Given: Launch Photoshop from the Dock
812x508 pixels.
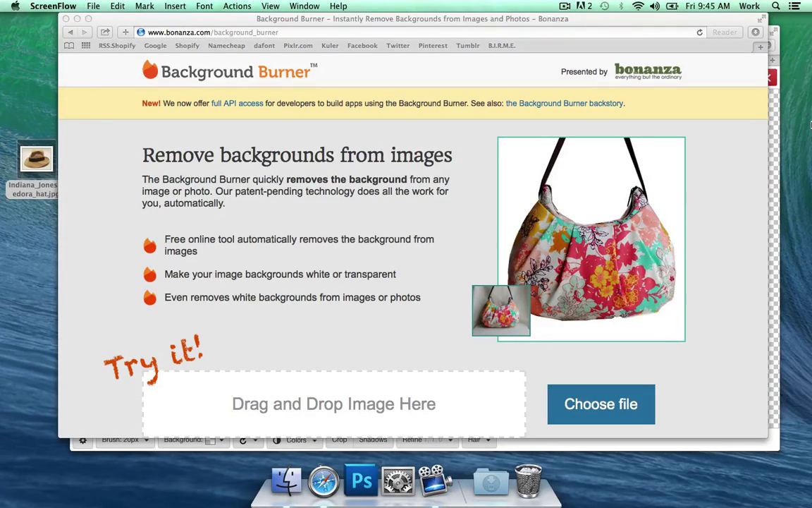Looking at the screenshot, I should (x=361, y=480).
